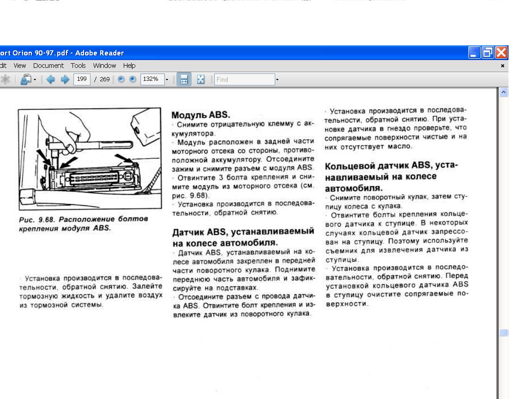This screenshot has height=399, width=532.
Task: Toggle the fit one full page view
Action: point(200,79)
